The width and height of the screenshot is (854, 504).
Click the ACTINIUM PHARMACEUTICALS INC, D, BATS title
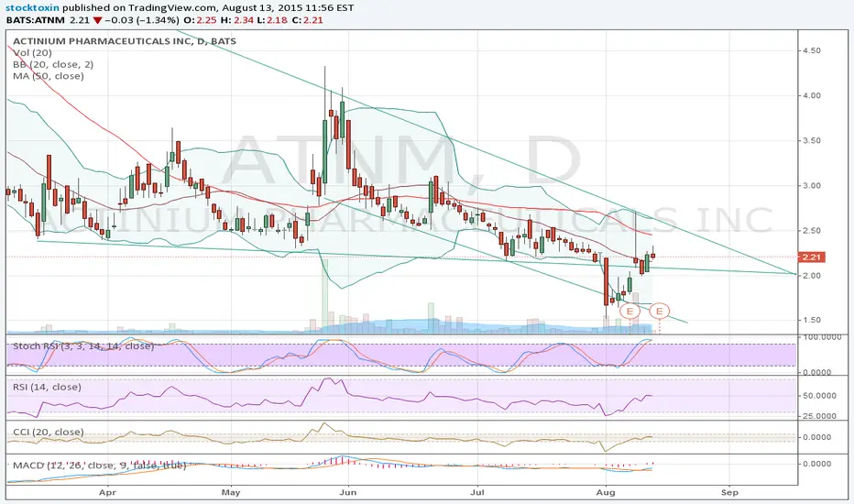pos(125,41)
